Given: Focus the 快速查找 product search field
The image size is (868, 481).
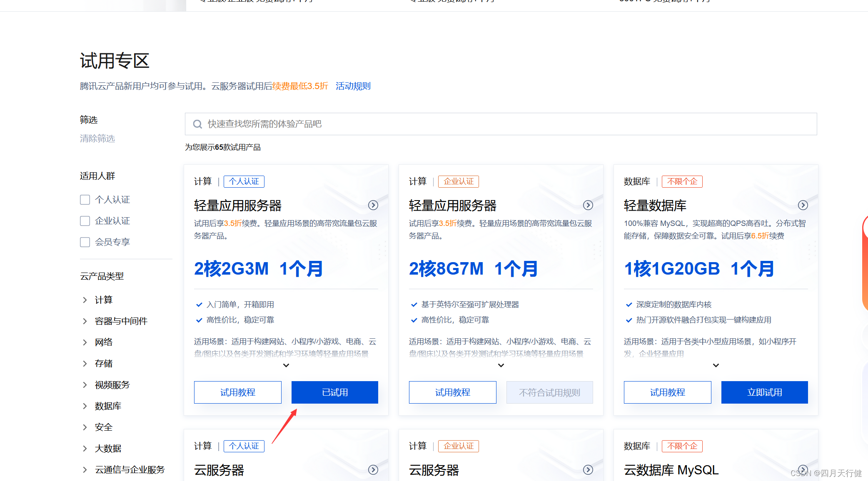Looking at the screenshot, I should (x=501, y=124).
